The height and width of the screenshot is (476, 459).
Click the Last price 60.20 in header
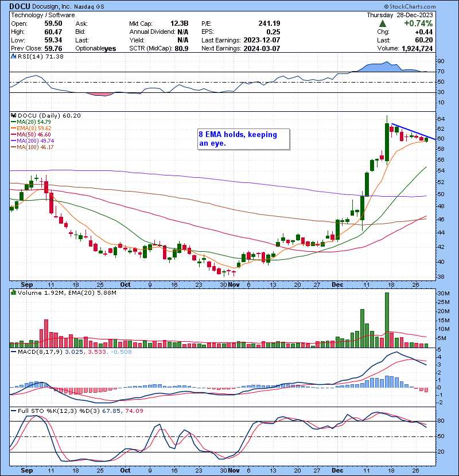coord(425,40)
